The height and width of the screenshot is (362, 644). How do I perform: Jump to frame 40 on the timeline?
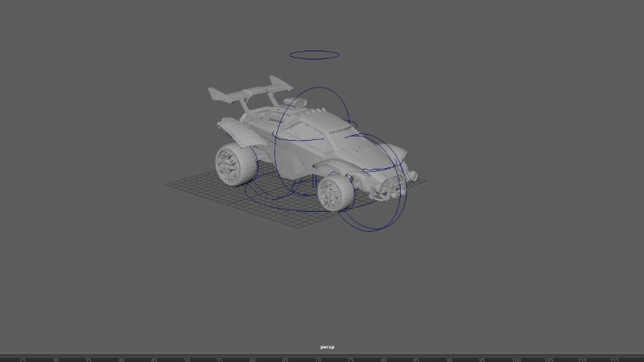(x=121, y=359)
